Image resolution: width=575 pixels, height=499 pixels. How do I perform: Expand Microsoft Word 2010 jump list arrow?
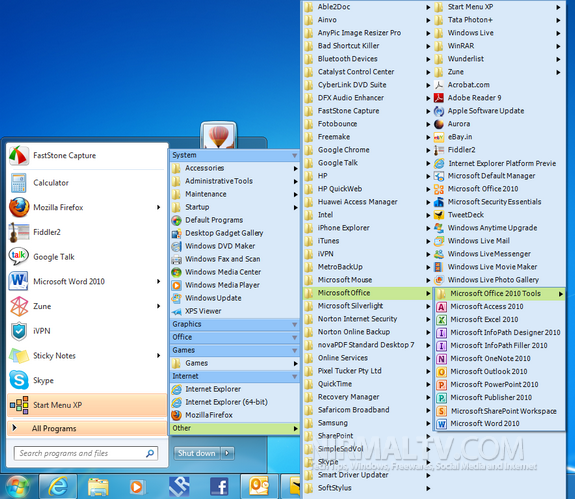point(158,281)
